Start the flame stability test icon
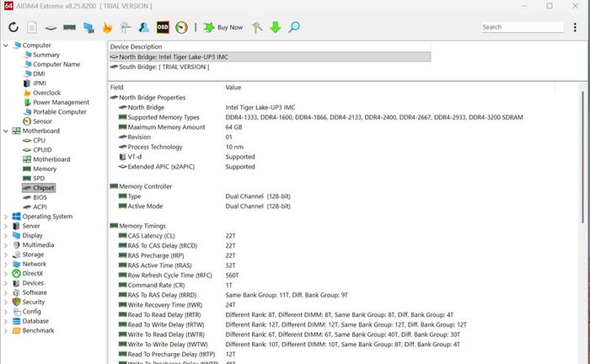 point(107,27)
